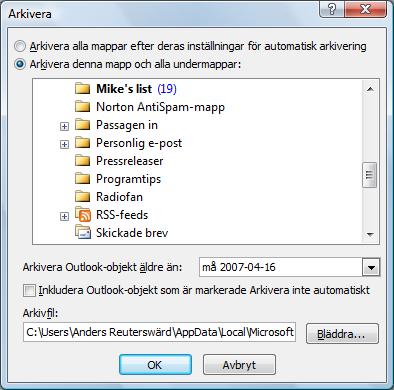Select the Pressreleaser folder icon

coord(82,161)
